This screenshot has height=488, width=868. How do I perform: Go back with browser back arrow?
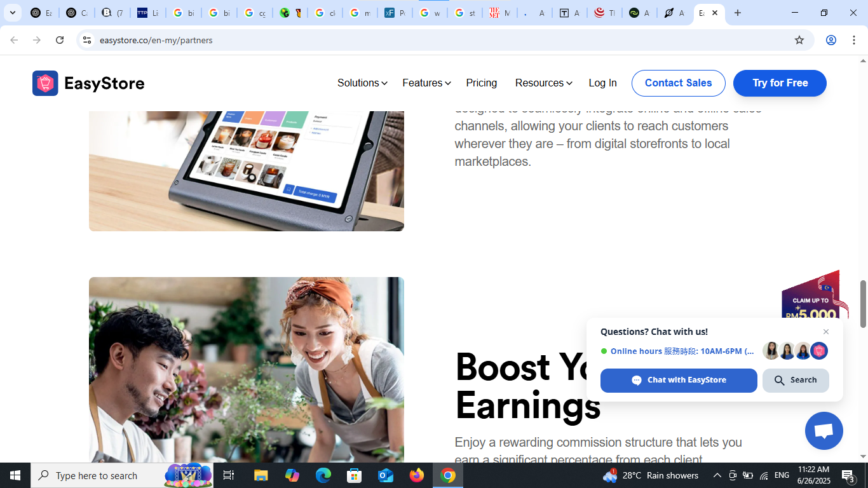[14, 40]
